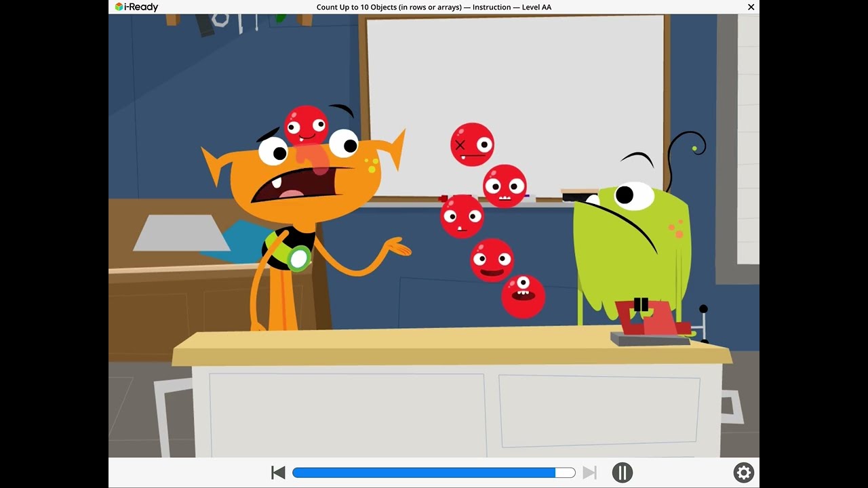Click the one-eyed red ball
The height and width of the screenshot is (488, 868).
[x=523, y=296]
